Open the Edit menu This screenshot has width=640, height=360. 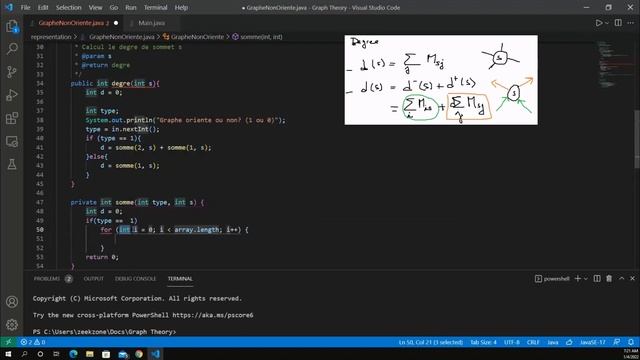click(x=43, y=7)
